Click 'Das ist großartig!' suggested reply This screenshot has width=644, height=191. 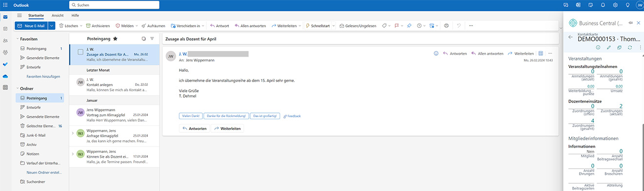(265, 116)
